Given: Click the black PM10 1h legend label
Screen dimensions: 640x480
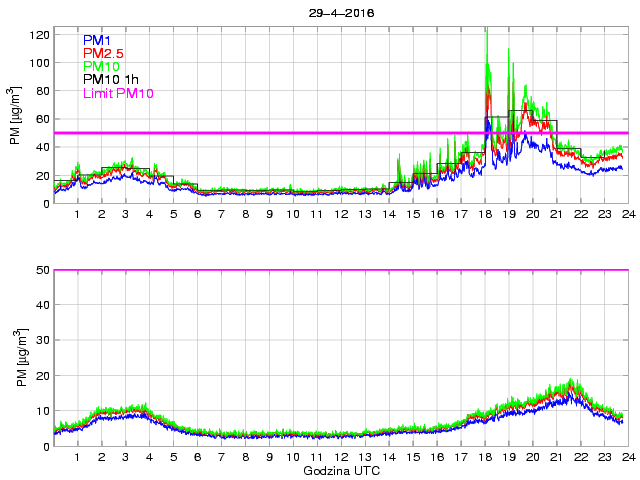Looking at the screenshot, I should 110,79.
